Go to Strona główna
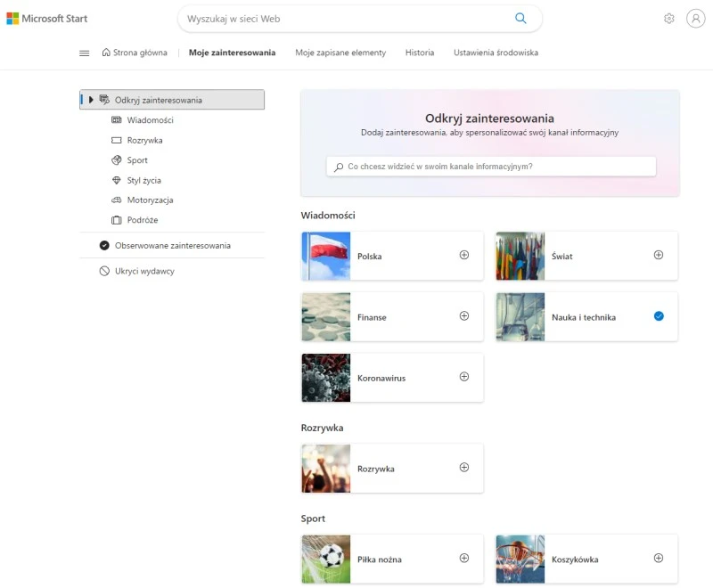The height and width of the screenshot is (588, 713). pos(135,53)
